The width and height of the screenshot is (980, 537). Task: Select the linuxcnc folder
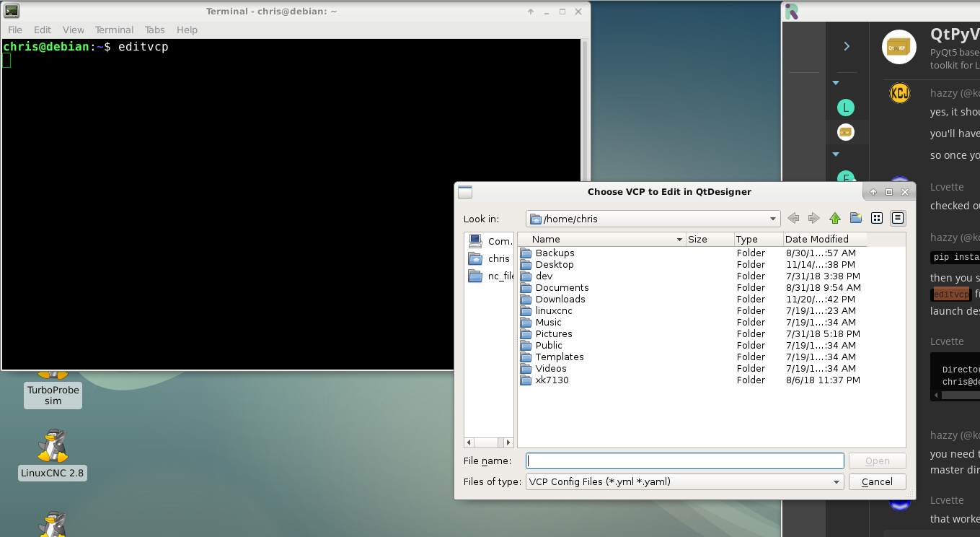[x=554, y=310]
